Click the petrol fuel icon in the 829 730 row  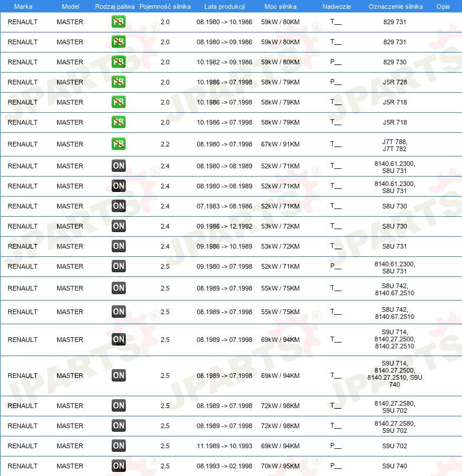click(119, 62)
